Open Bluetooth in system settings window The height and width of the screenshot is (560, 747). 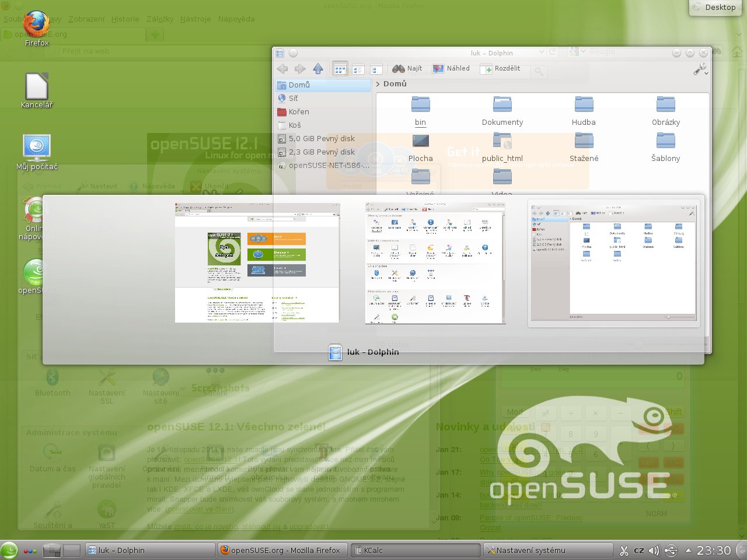click(53, 383)
